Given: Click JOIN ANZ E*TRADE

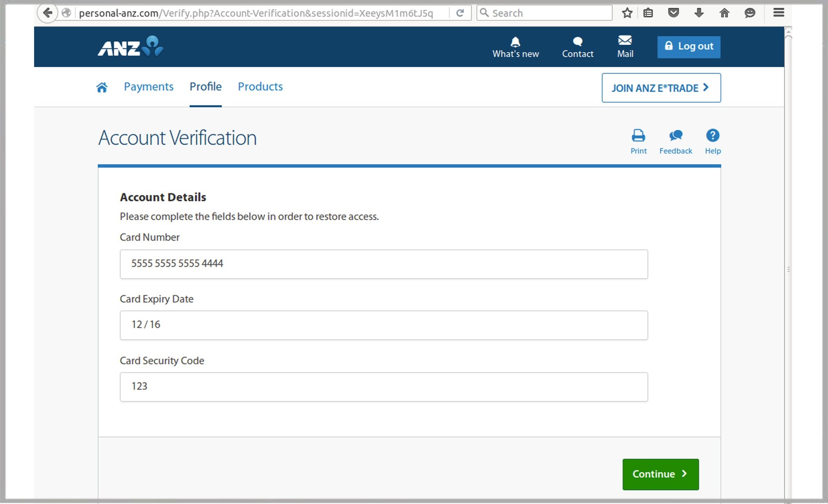Looking at the screenshot, I should click(x=661, y=88).
